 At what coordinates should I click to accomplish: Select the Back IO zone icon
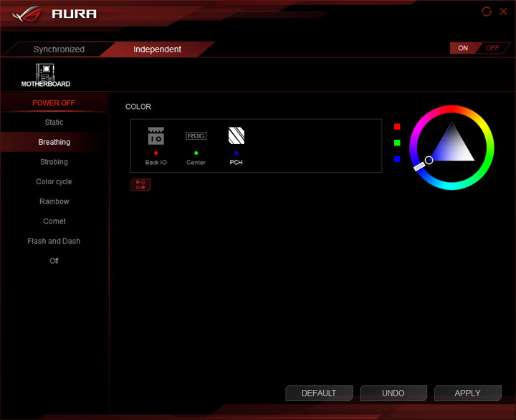pos(156,136)
